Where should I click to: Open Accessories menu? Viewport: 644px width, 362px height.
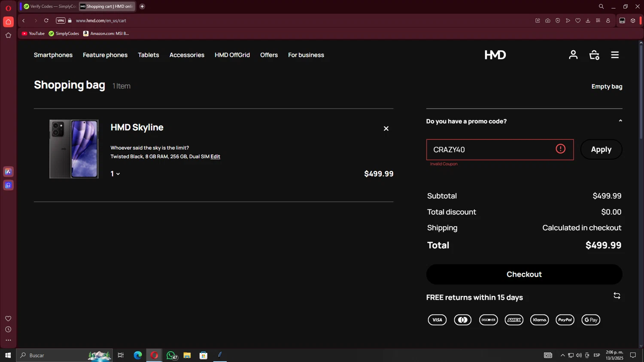187,55
